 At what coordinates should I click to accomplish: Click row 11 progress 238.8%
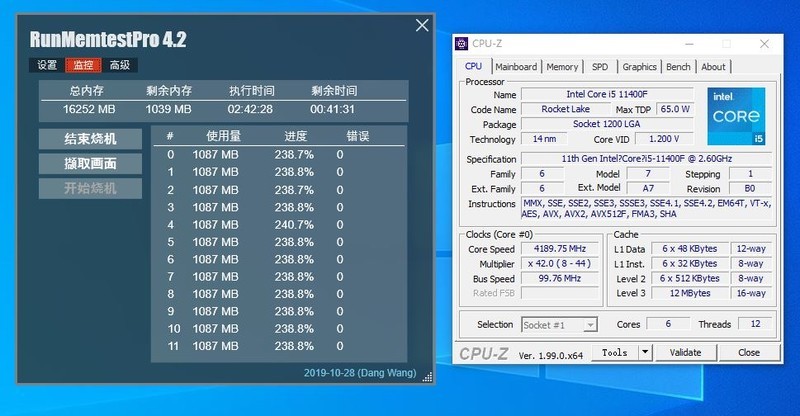pyautogui.click(x=294, y=346)
